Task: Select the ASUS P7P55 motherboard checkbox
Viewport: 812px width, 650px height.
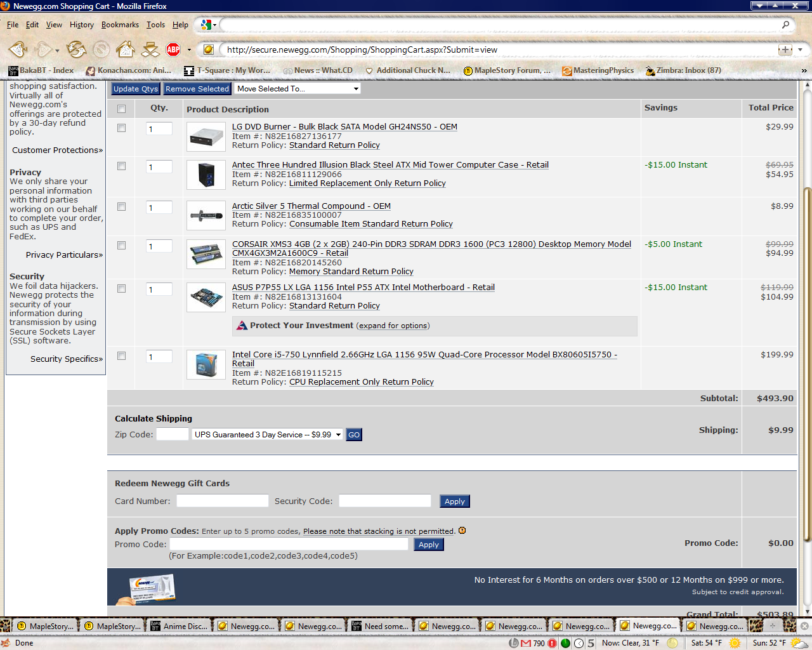Action: [121, 289]
